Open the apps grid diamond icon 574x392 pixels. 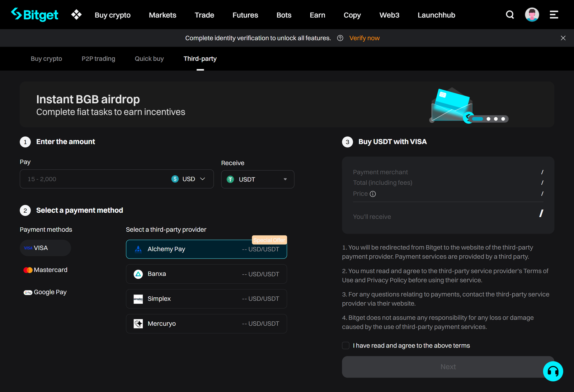click(x=76, y=15)
